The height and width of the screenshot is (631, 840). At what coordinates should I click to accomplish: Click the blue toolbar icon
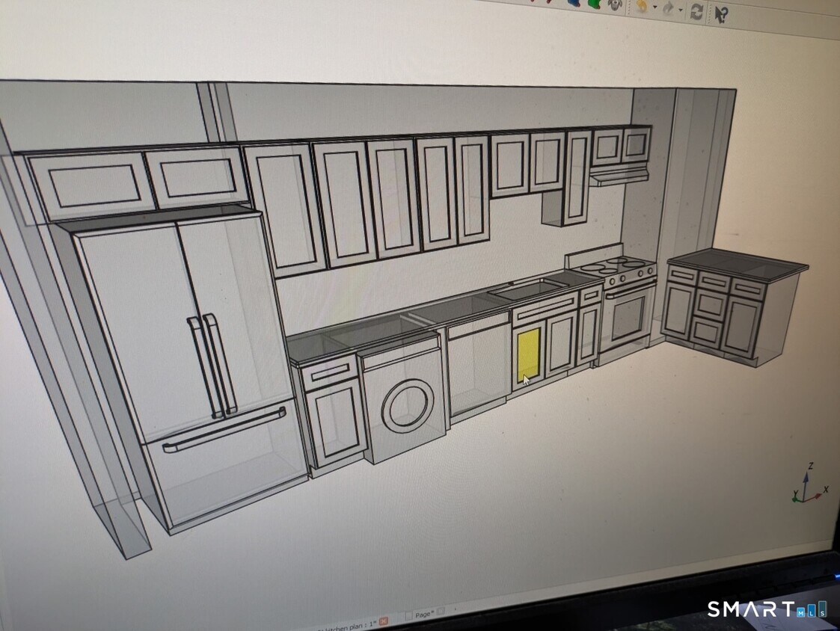coord(576,2)
